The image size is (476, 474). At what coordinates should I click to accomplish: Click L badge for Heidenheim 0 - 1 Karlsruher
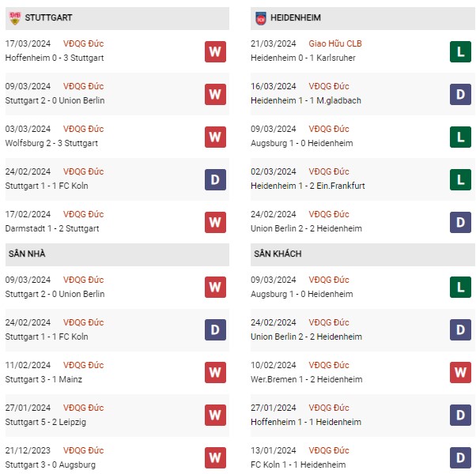(x=460, y=51)
